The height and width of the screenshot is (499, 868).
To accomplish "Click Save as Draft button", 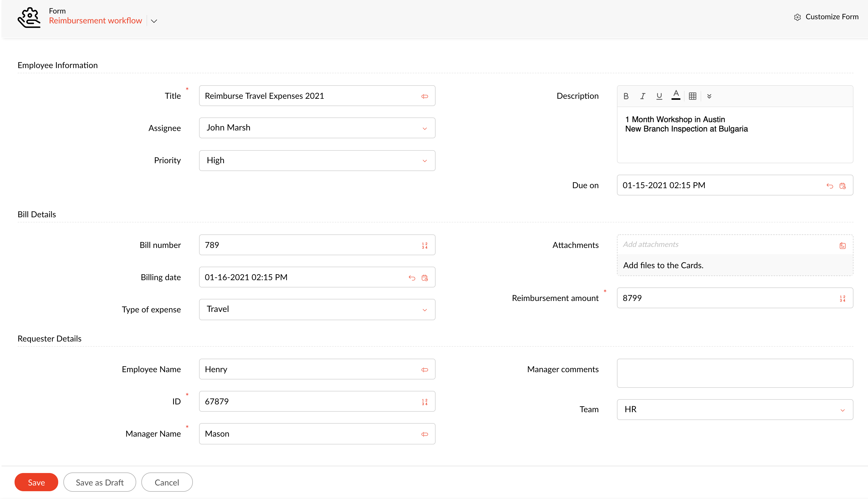I will (100, 482).
